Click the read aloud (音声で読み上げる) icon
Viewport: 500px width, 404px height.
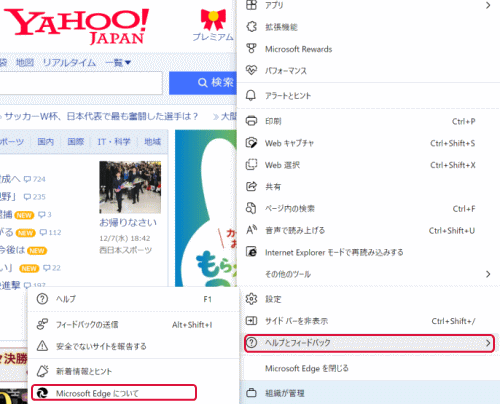[x=251, y=230]
